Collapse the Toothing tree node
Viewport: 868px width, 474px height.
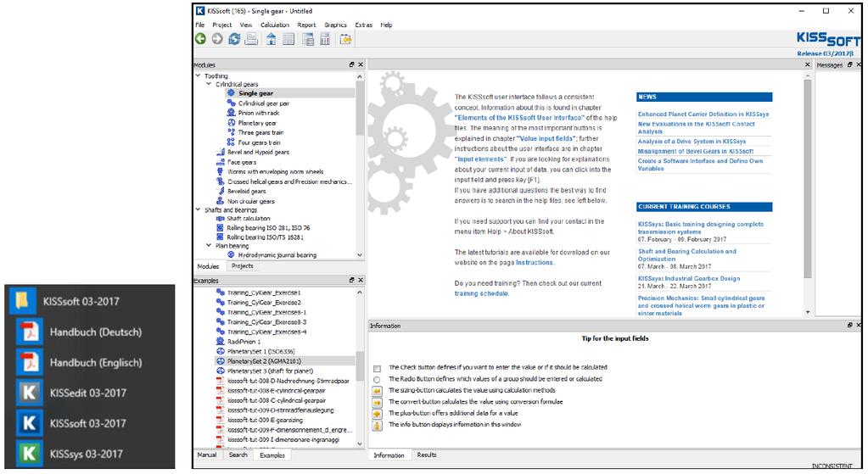pos(199,75)
